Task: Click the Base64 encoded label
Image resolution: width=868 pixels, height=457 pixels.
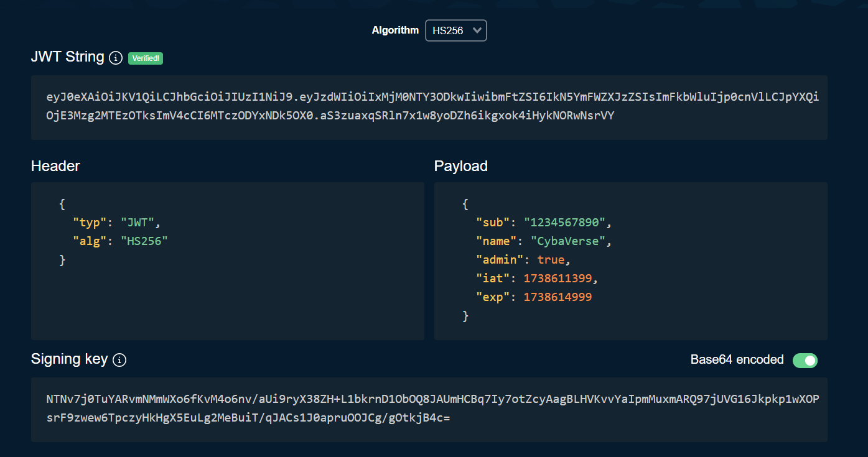Action: pyautogui.click(x=737, y=359)
